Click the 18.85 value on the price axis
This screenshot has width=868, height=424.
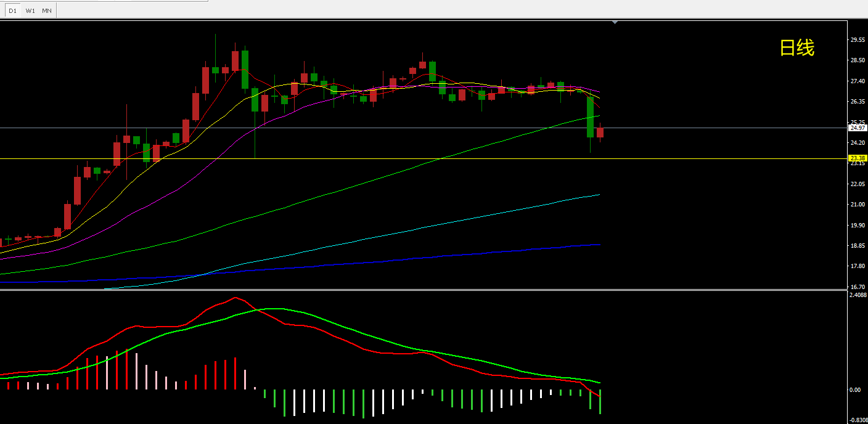point(858,246)
